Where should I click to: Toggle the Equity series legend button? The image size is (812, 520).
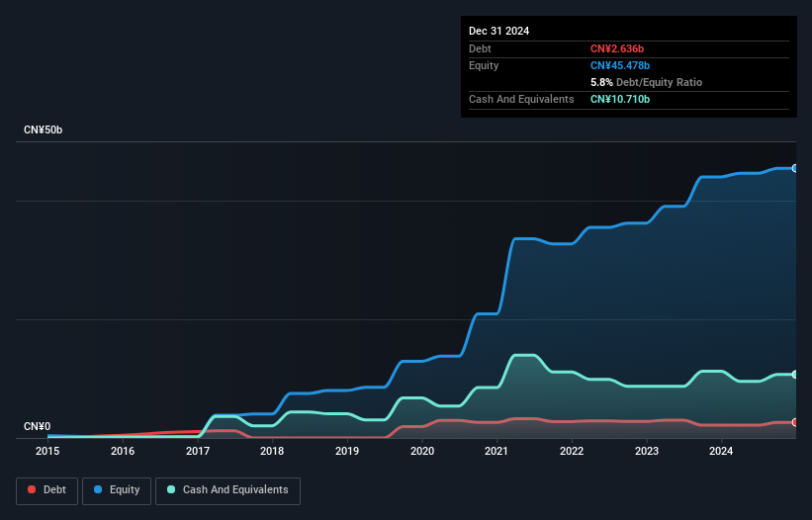[117, 490]
